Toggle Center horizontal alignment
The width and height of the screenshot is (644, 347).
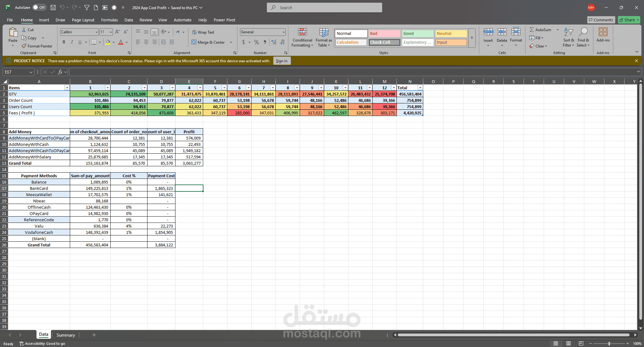pyautogui.click(x=146, y=42)
